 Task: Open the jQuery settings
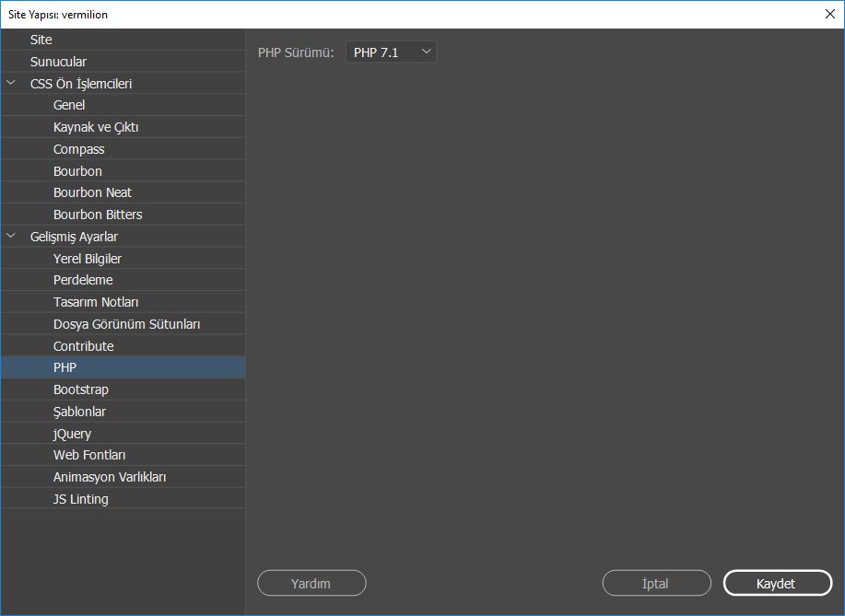point(123,434)
